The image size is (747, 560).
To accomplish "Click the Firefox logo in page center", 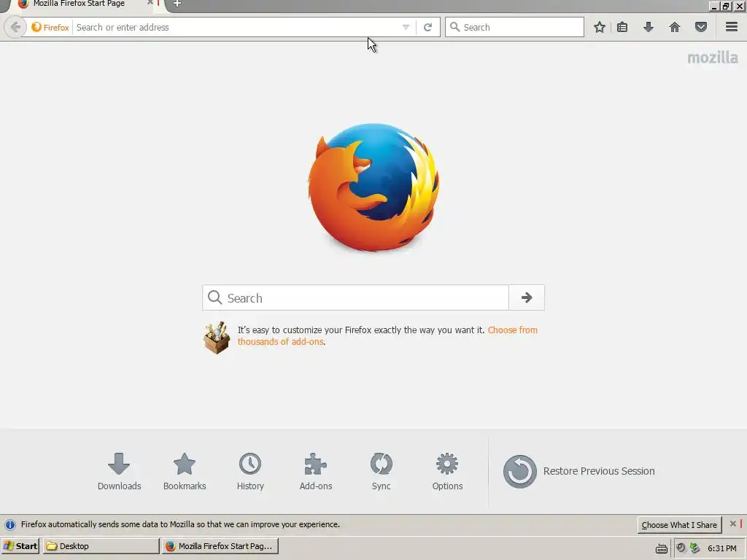I will coord(373,187).
